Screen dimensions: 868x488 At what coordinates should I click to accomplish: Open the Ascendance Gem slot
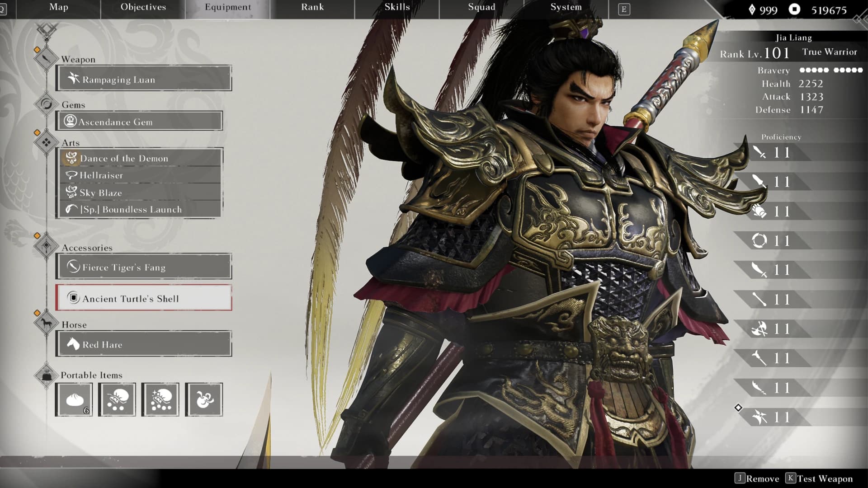point(140,121)
